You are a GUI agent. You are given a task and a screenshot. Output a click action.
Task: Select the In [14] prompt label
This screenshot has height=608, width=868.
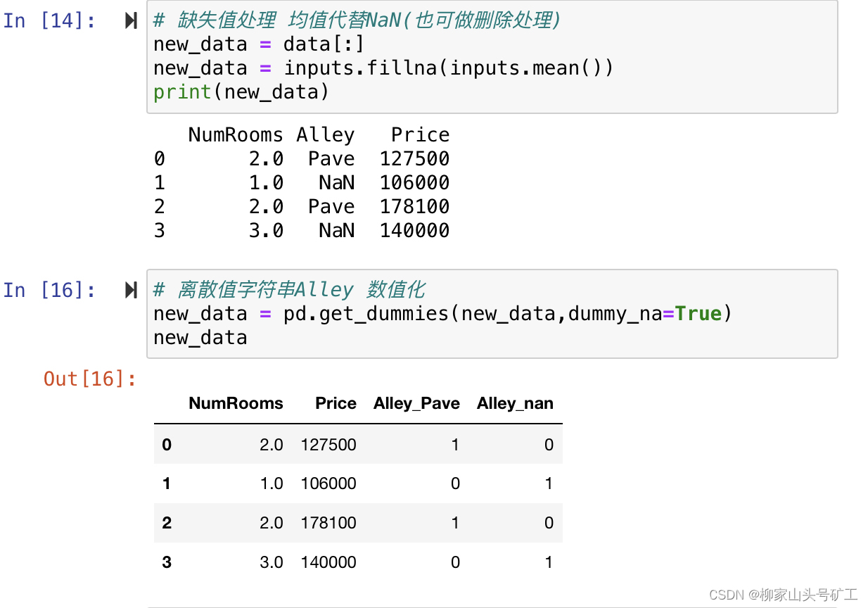[49, 20]
